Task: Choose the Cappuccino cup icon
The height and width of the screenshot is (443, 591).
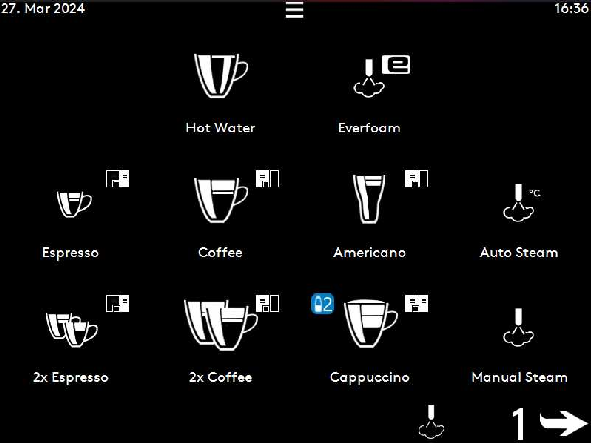Action: (371, 324)
